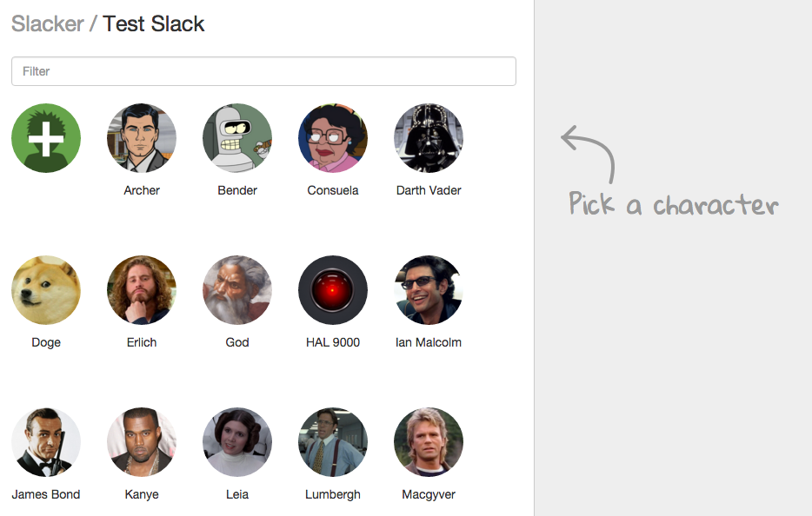Click the green add character icon
This screenshot has width=812, height=516.
(x=45, y=137)
